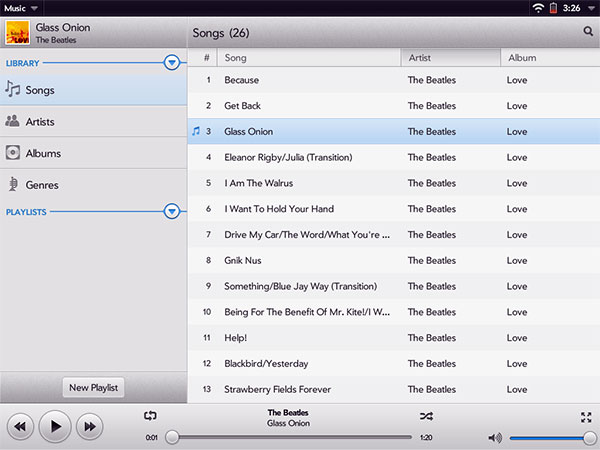Click the 1:20 total duration label
Image resolution: width=600 pixels, height=450 pixels.
(x=426, y=437)
